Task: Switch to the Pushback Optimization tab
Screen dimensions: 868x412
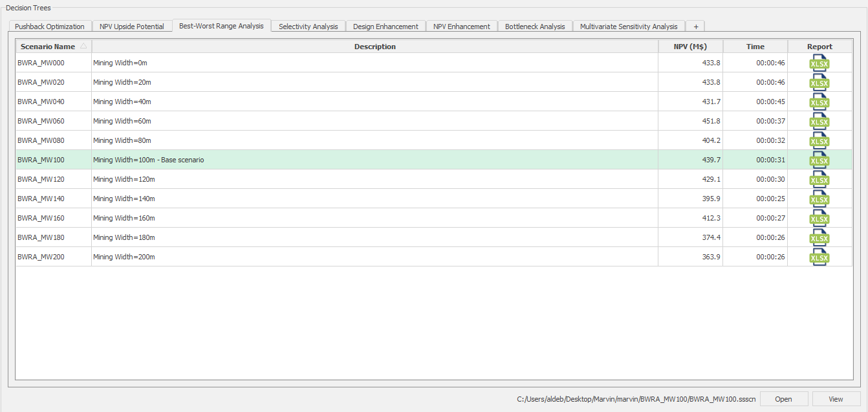Action: tap(50, 27)
